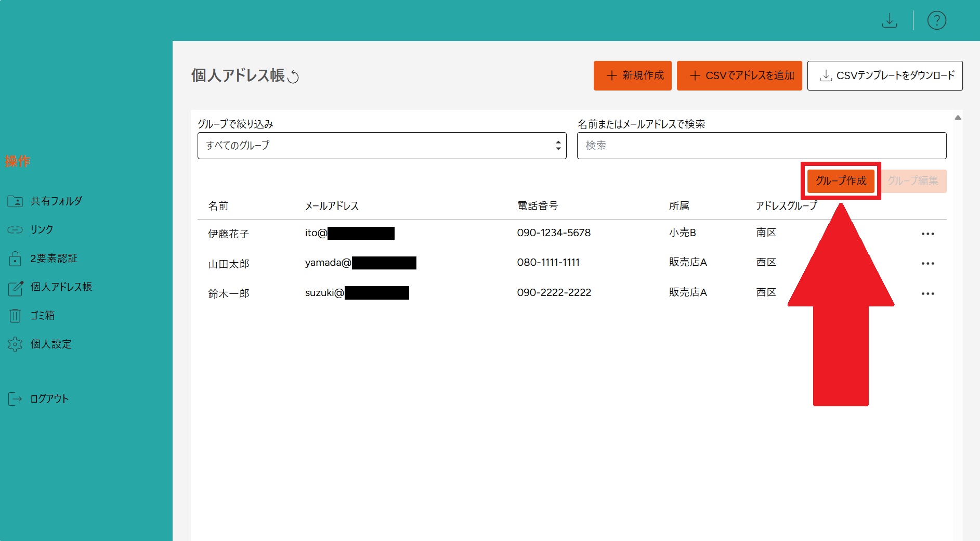This screenshot has width=980, height=541.
Task: Click the アドレスグループ column header
Action: [x=787, y=206]
